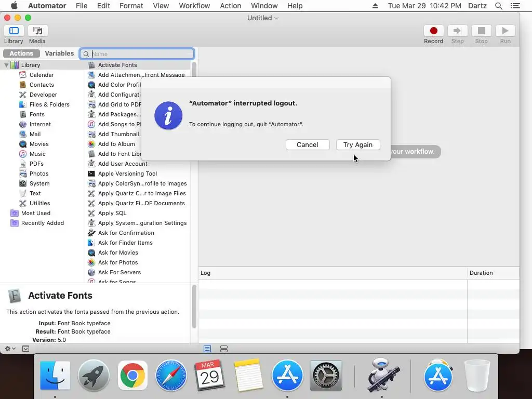Open the Apple menu
This screenshot has height=399, width=532.
tap(14, 6)
